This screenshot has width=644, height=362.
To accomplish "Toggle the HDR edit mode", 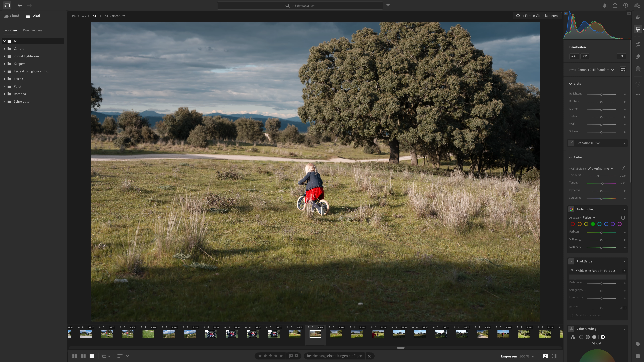I will [621, 56].
